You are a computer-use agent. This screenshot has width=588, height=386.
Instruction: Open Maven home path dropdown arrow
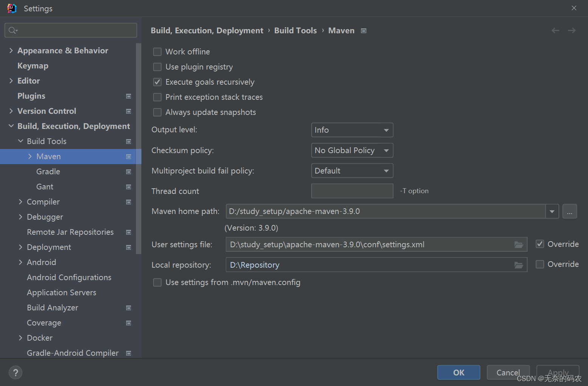click(x=552, y=211)
